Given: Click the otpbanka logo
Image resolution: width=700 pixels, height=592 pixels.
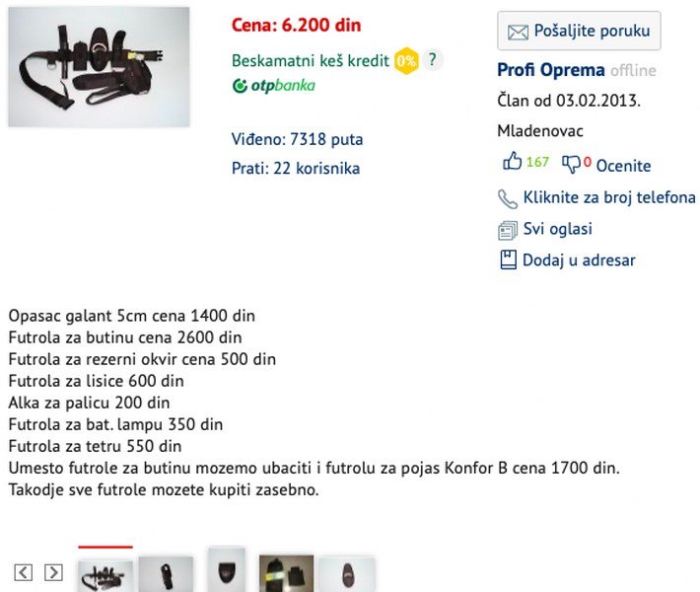Looking at the screenshot, I should [x=274, y=86].
